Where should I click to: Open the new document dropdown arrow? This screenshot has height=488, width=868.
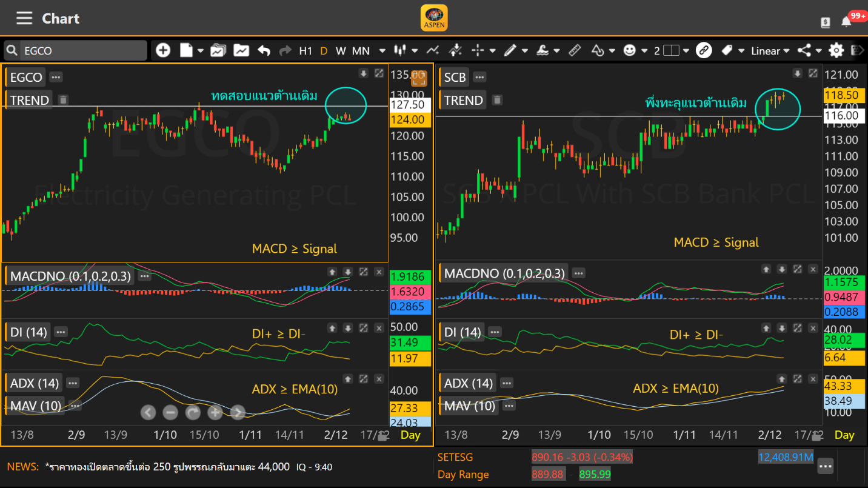[x=201, y=51]
